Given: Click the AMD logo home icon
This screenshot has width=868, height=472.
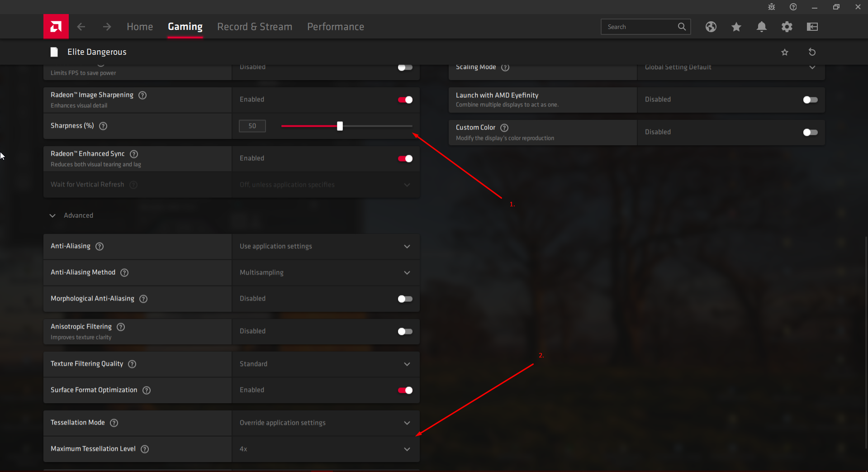Looking at the screenshot, I should 56,27.
